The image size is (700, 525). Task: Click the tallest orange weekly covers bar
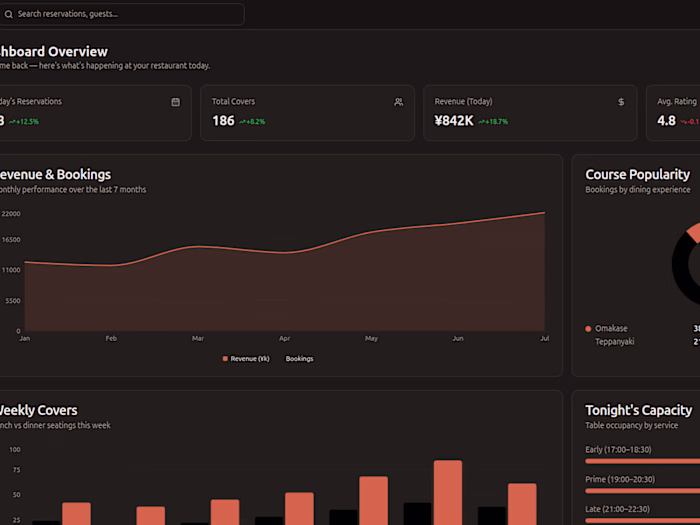pyautogui.click(x=448, y=492)
